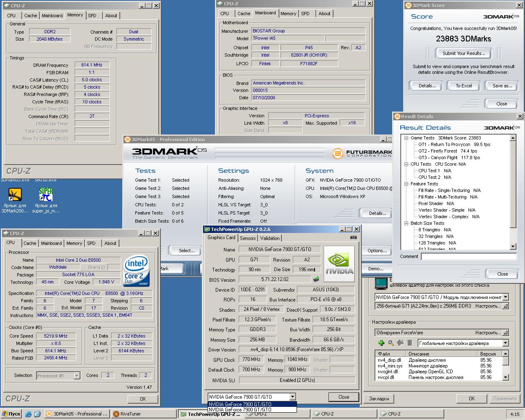Select the GT3 - Canyon Flight result row
Screen dimensions: 525x420
coord(449,157)
